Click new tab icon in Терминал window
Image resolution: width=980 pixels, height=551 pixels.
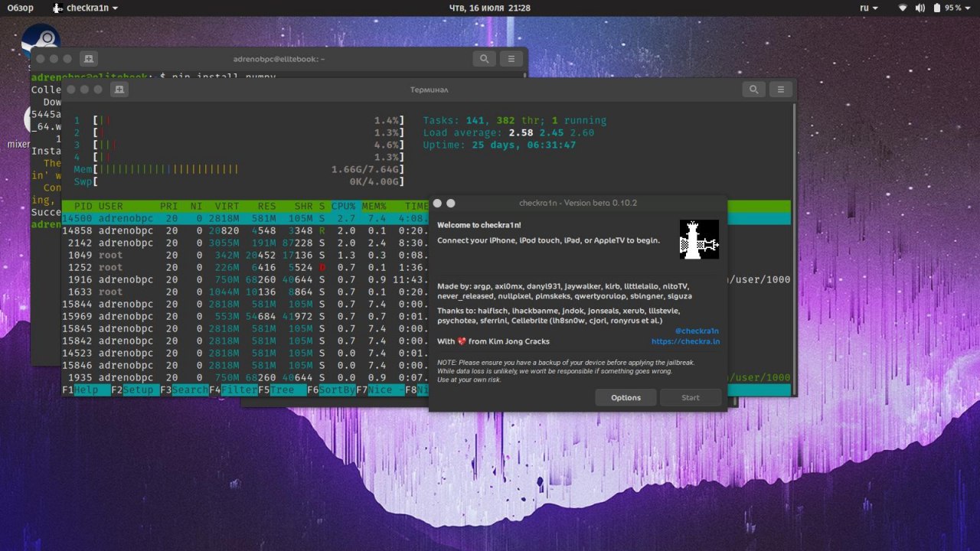coord(119,90)
